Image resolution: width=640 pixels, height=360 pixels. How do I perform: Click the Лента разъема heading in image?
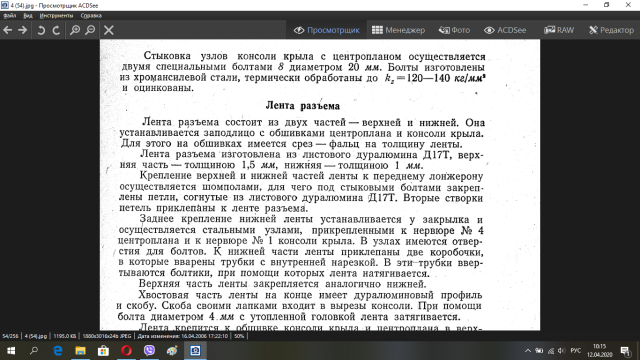pyautogui.click(x=302, y=106)
